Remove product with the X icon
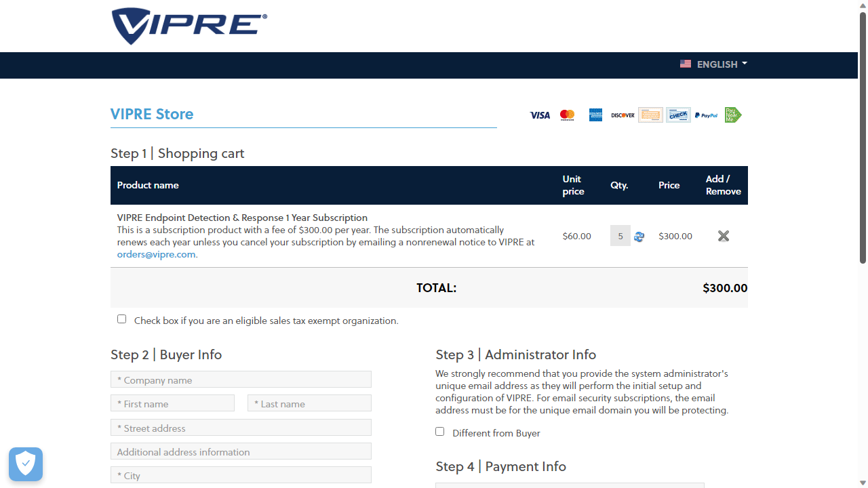This screenshot has height=488, width=868. 724,236
